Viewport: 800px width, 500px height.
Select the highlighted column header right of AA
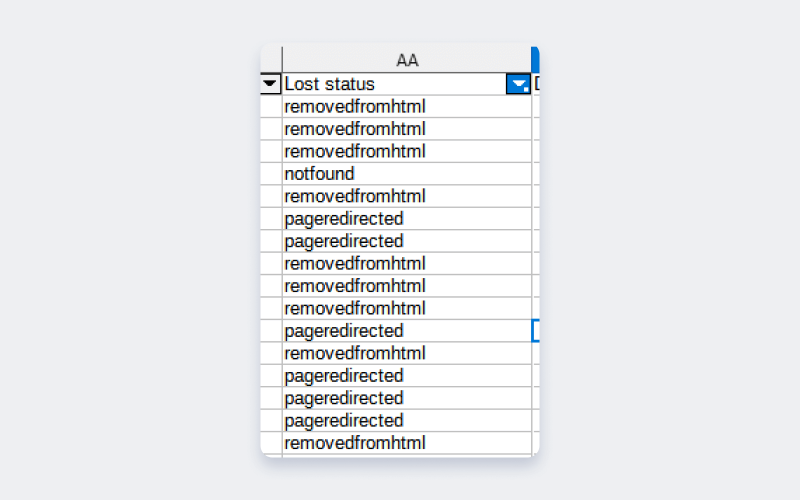pyautogui.click(x=536, y=60)
